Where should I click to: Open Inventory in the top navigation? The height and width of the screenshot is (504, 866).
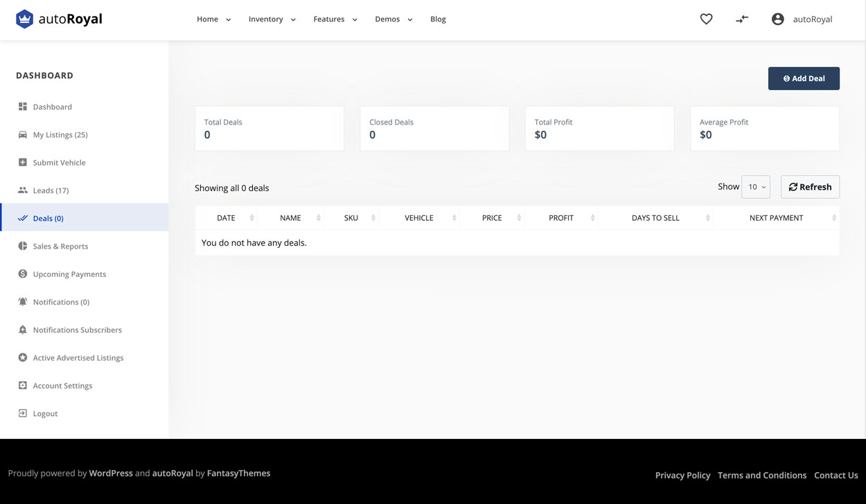tap(265, 19)
